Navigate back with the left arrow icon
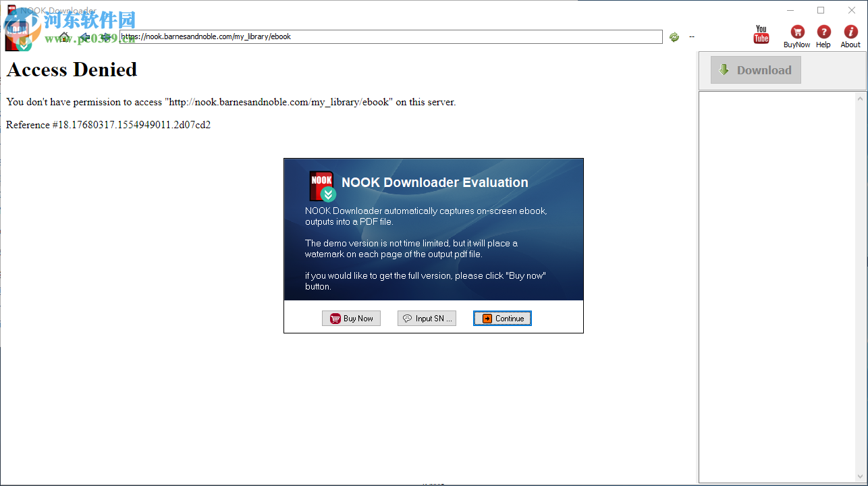Screen dimensions: 868x486 pos(84,36)
